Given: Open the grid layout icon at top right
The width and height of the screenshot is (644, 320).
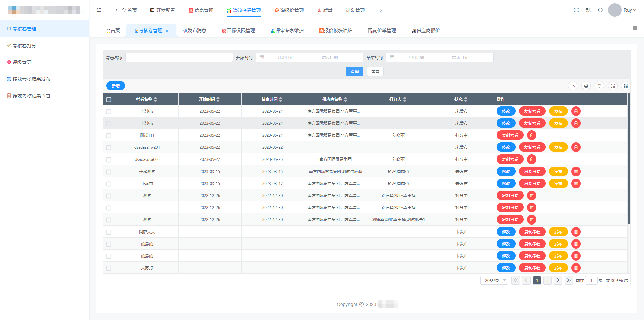Looking at the screenshot, I should coord(635,28).
